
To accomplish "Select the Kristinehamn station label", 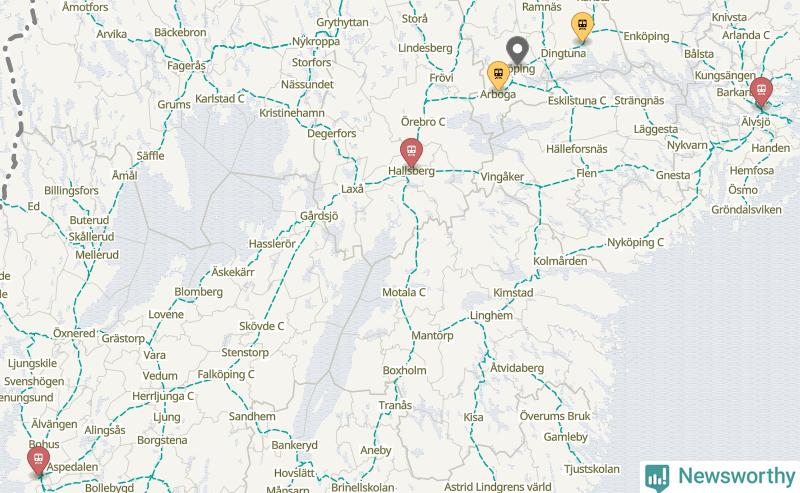I will click(x=292, y=113).
